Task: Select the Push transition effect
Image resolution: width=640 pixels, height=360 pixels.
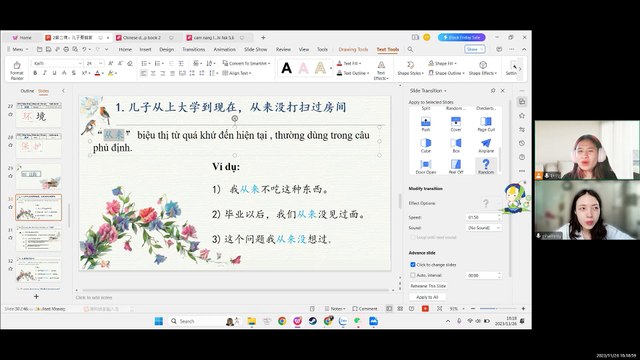Action: pyautogui.click(x=426, y=124)
